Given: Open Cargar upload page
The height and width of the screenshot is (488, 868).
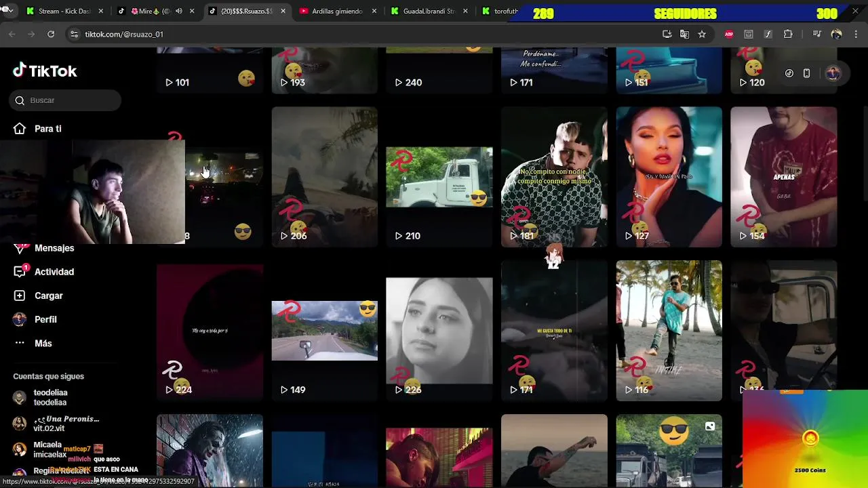Looking at the screenshot, I should click(x=49, y=296).
